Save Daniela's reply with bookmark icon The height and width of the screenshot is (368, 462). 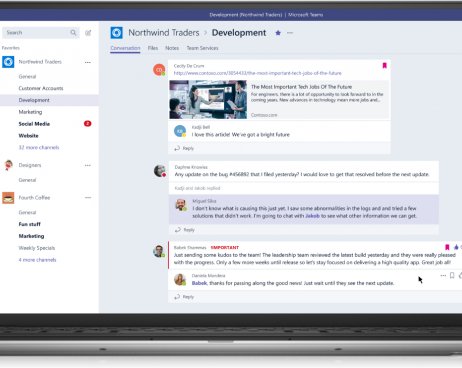click(x=452, y=275)
